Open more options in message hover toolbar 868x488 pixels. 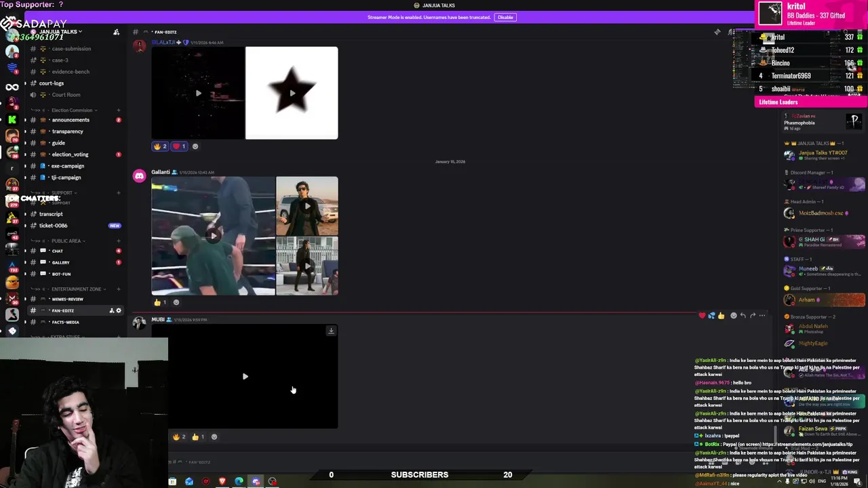point(762,315)
